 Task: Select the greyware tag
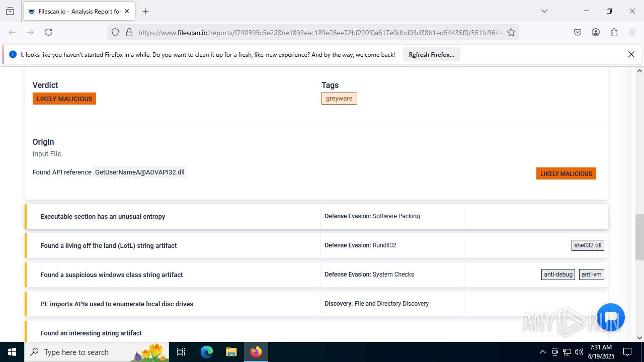(x=339, y=99)
